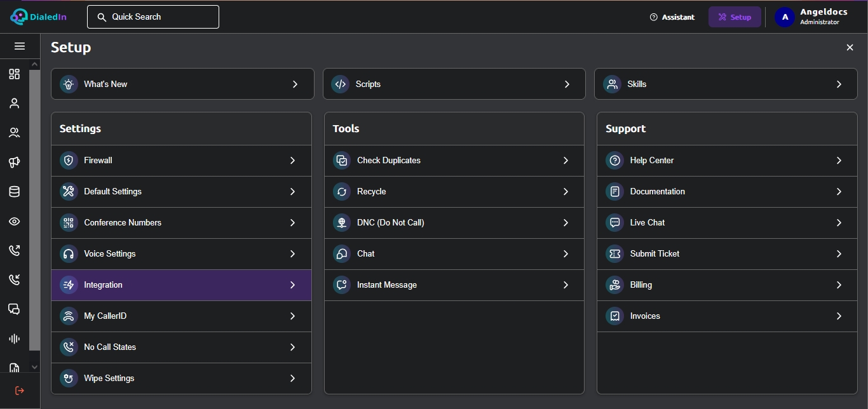Image resolution: width=868 pixels, height=409 pixels.
Task: Click the DialedIn logo
Action: pos(39,17)
